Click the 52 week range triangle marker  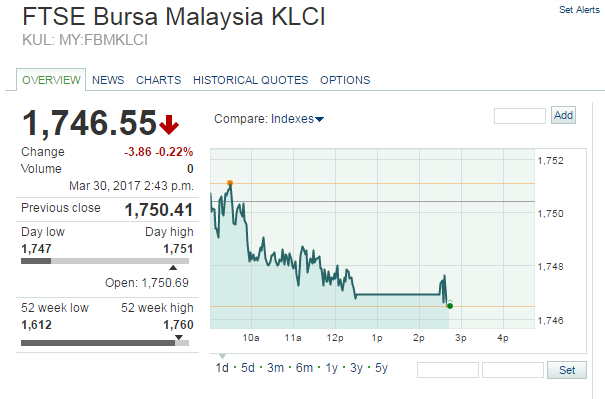tap(179, 337)
